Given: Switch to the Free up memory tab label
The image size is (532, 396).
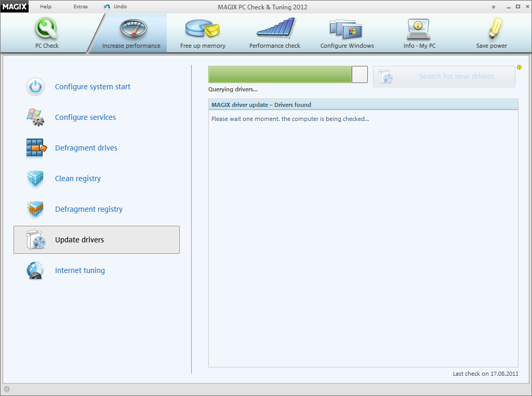Looking at the screenshot, I should pyautogui.click(x=203, y=46).
